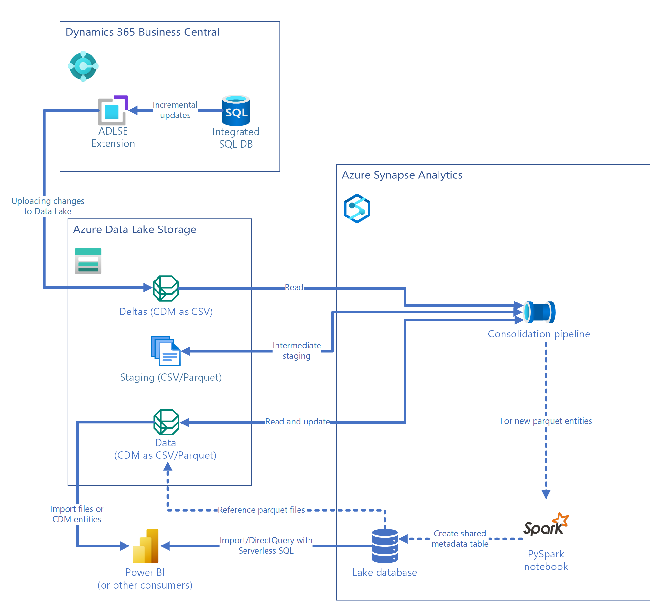The width and height of the screenshot is (672, 616).
Task: Click 'Import/DirectQuery with Serverless SQL' label
Action: 266,545
